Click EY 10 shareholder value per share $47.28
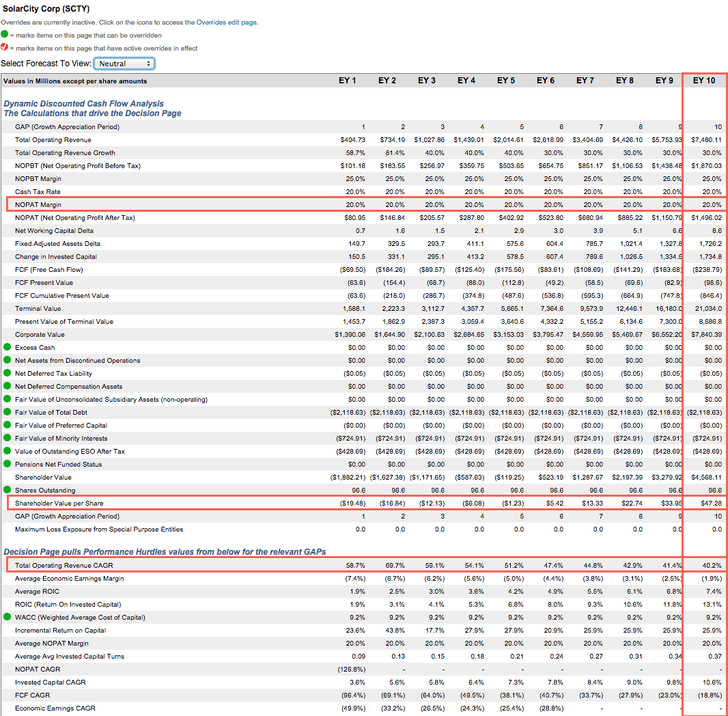The width and height of the screenshot is (728, 716). pyautogui.click(x=712, y=504)
